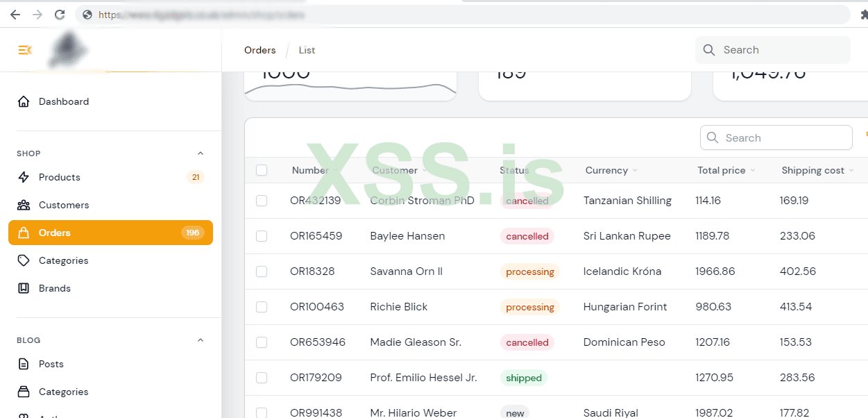Sort by the Customer column header
Viewport: 868px width, 418px height.
[x=399, y=170]
